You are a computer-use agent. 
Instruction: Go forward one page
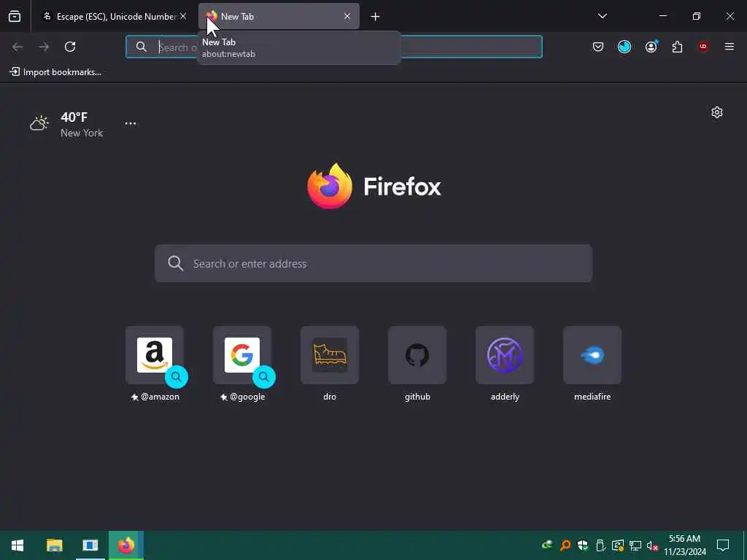pos(44,47)
